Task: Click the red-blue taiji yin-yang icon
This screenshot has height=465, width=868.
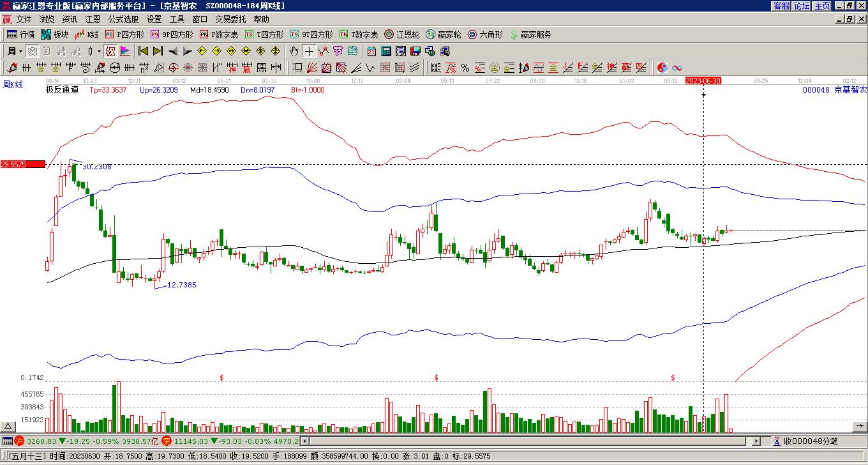Action: pyautogui.click(x=662, y=68)
